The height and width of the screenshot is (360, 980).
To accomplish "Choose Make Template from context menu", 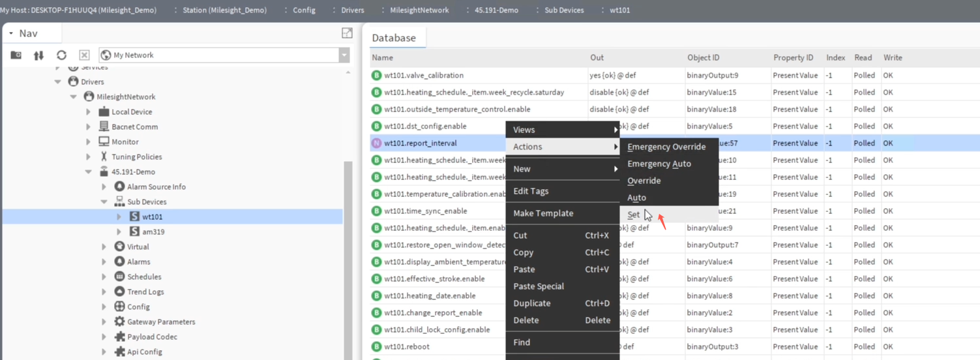I will point(563,213).
